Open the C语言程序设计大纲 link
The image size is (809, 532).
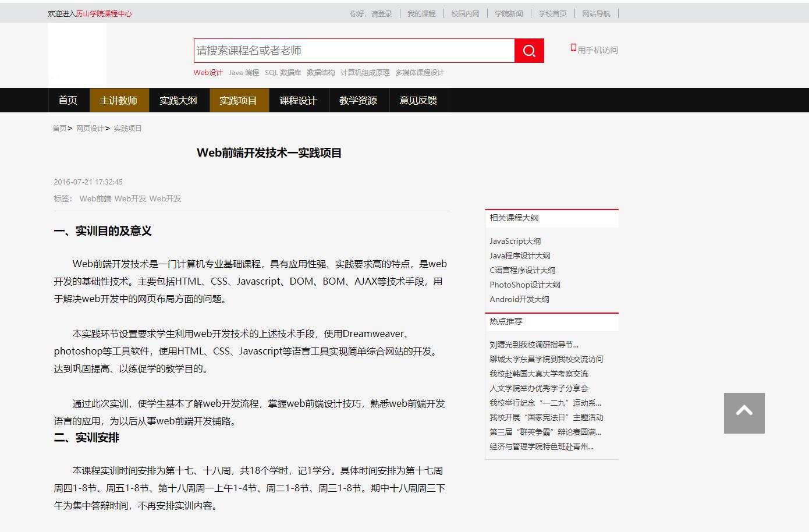click(522, 270)
